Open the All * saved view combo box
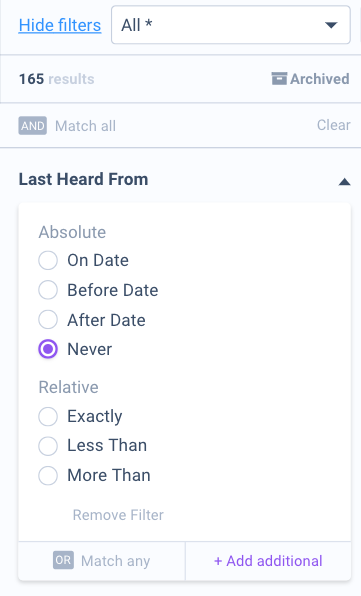This screenshot has width=361, height=596. pos(231,25)
